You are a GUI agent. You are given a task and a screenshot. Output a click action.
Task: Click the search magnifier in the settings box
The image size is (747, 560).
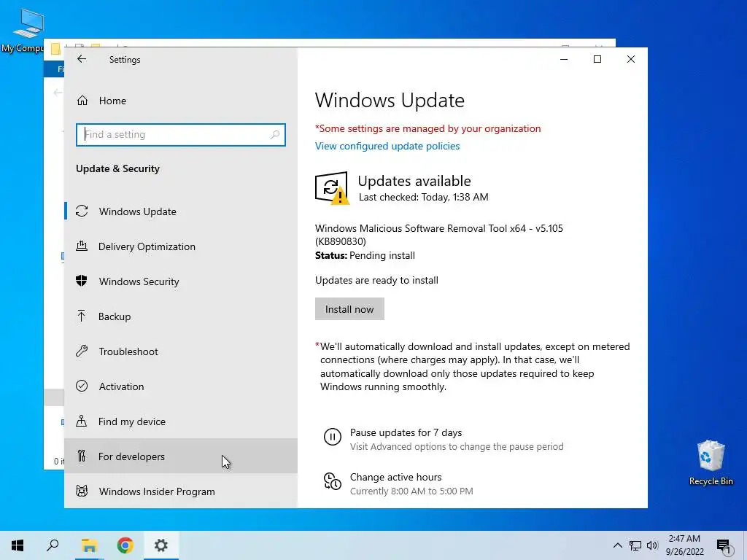[x=275, y=135]
